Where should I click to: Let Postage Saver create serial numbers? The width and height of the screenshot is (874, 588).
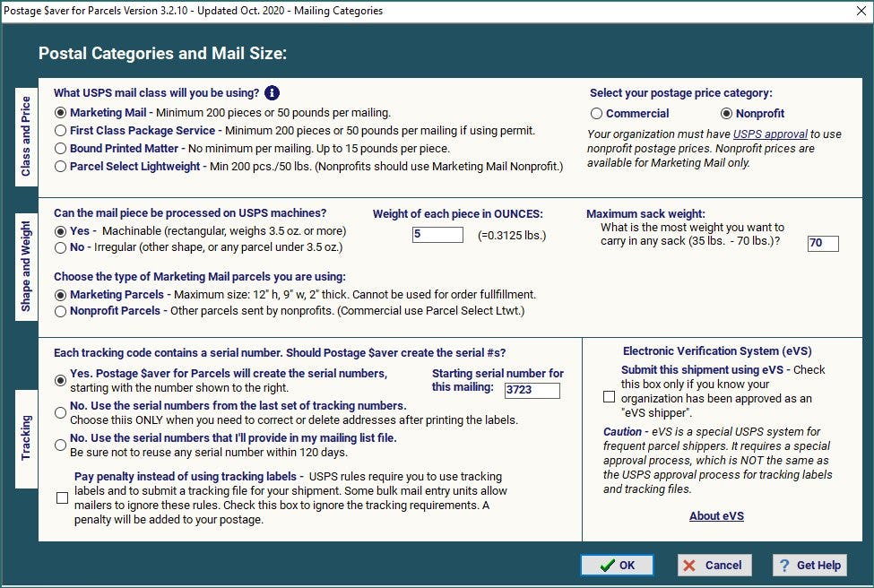(x=60, y=381)
